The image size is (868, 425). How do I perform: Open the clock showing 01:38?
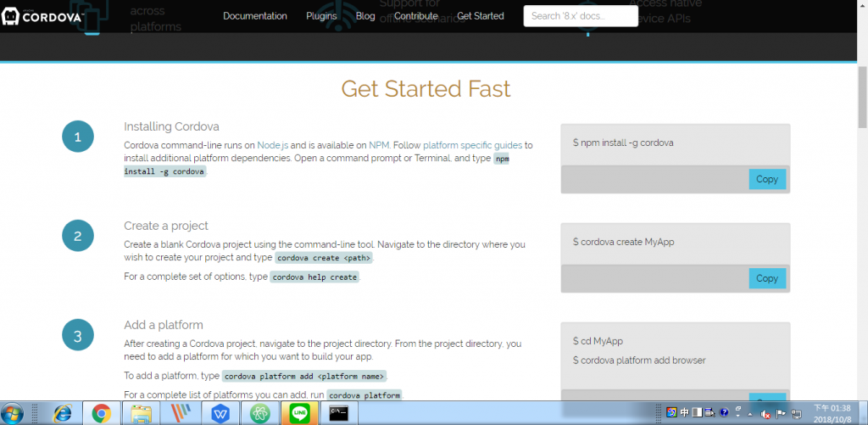pos(832,413)
